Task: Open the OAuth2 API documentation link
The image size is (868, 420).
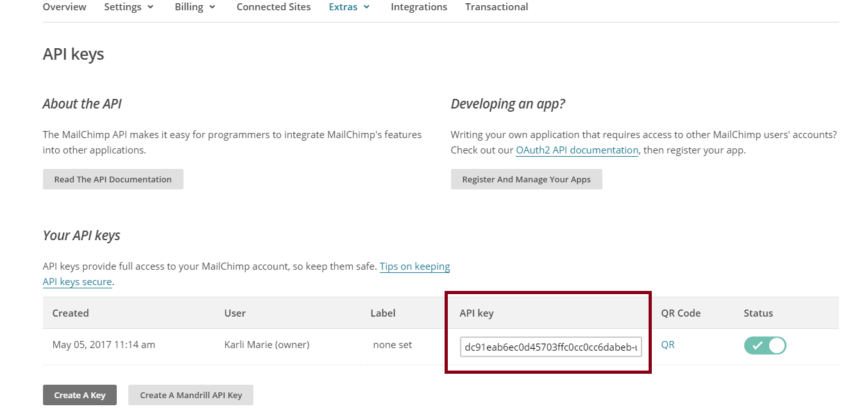Action: pos(577,150)
